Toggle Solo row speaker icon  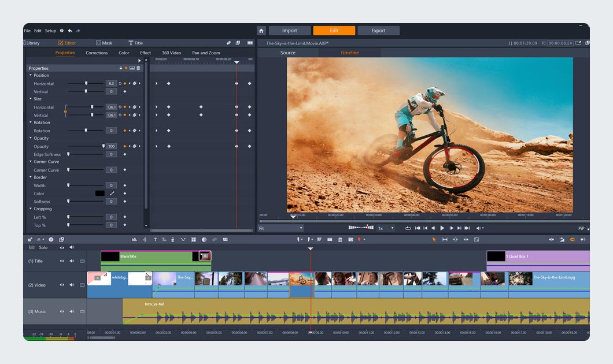click(x=72, y=247)
